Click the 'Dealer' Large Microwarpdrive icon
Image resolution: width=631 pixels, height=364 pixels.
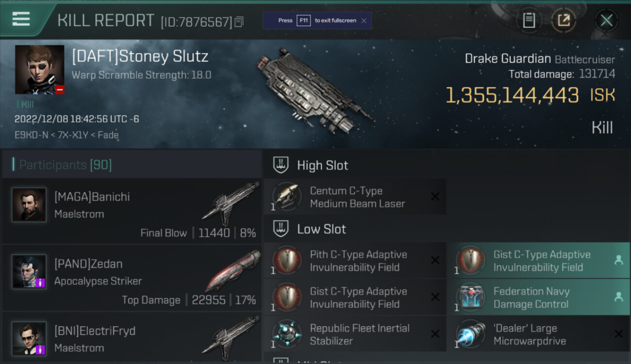click(x=470, y=334)
